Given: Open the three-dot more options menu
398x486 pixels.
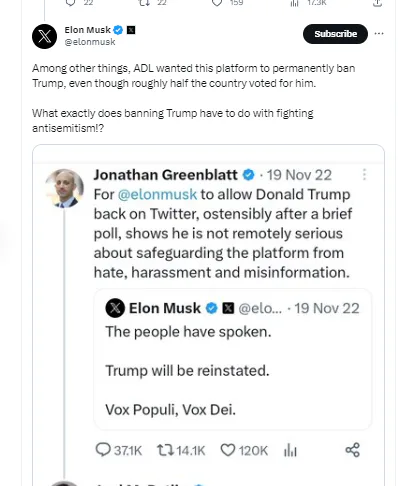Looking at the screenshot, I should 379,34.
